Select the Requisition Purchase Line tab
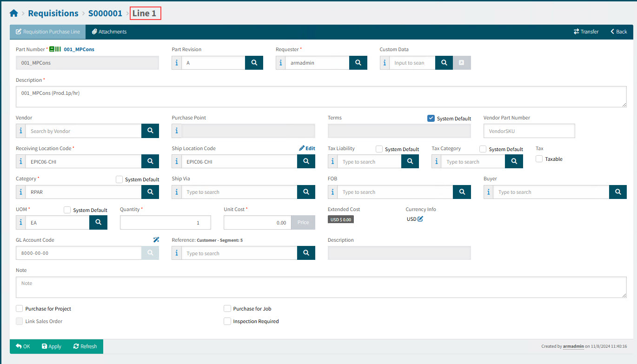Viewport: 637px width, 364px height. coord(48,32)
